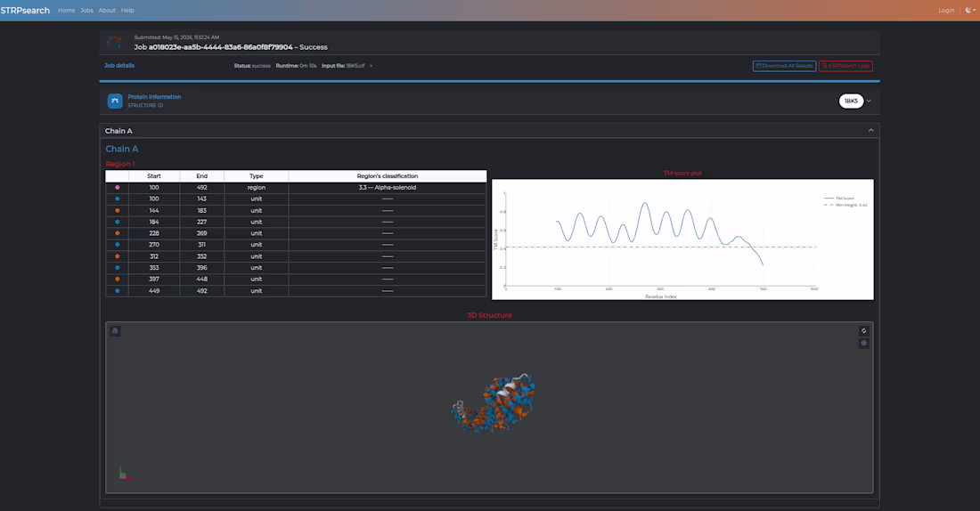Click the blue dot in unit row 270–311
The width and height of the screenshot is (980, 511).
click(x=117, y=245)
